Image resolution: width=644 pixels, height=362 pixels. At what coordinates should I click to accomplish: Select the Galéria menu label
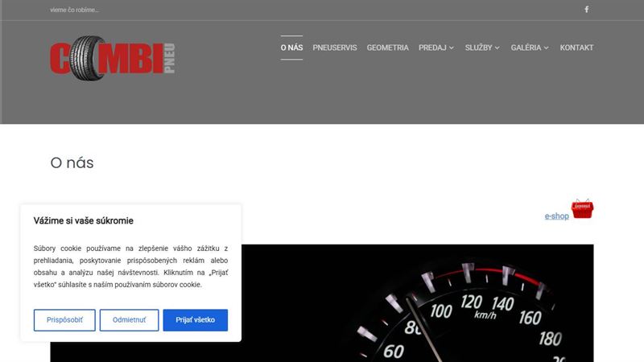(x=526, y=47)
